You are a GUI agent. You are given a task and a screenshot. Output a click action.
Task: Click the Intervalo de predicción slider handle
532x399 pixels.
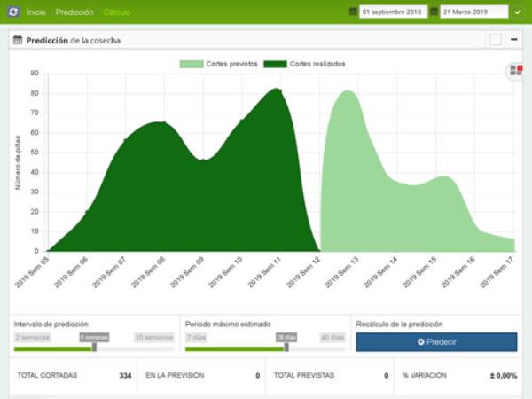click(x=94, y=347)
